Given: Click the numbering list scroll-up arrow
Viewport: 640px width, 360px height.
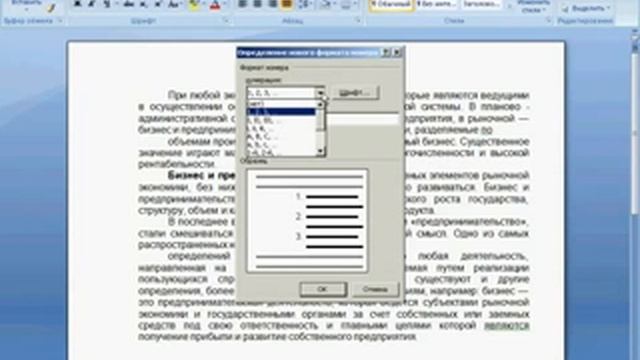Looking at the screenshot, I should [x=320, y=104].
